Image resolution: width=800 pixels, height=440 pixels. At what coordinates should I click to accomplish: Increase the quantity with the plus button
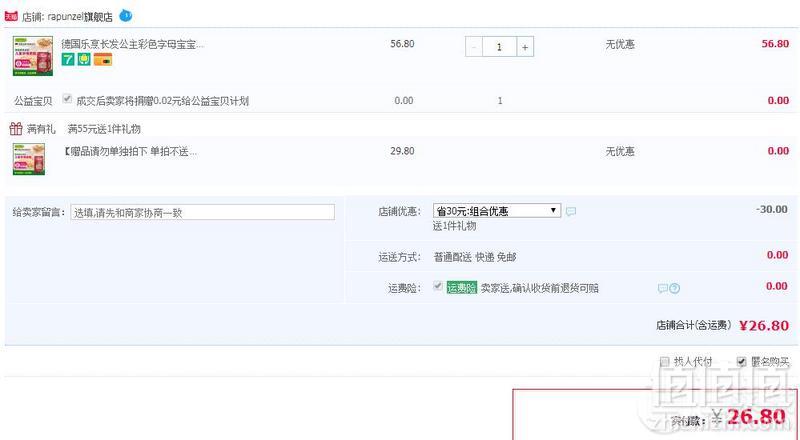pos(525,47)
